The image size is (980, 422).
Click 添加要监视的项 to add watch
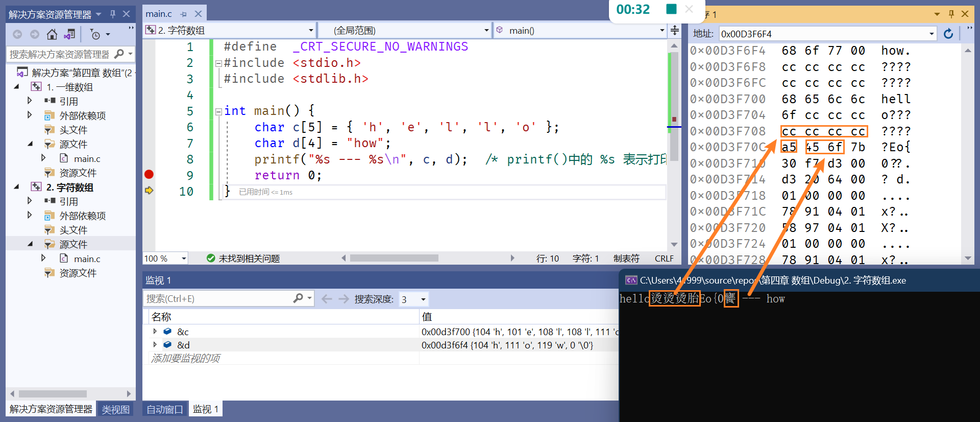(186, 358)
